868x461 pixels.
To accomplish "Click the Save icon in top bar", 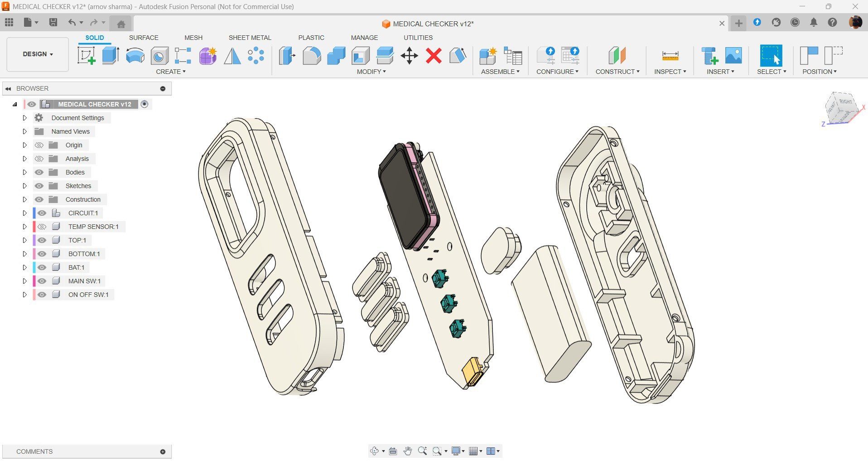I will [53, 22].
